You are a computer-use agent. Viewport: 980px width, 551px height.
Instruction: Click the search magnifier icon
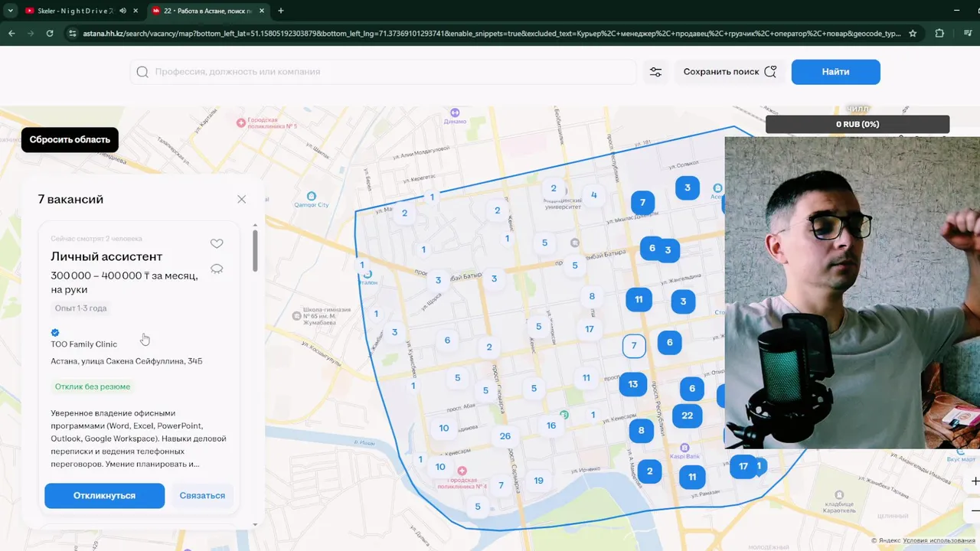point(142,72)
